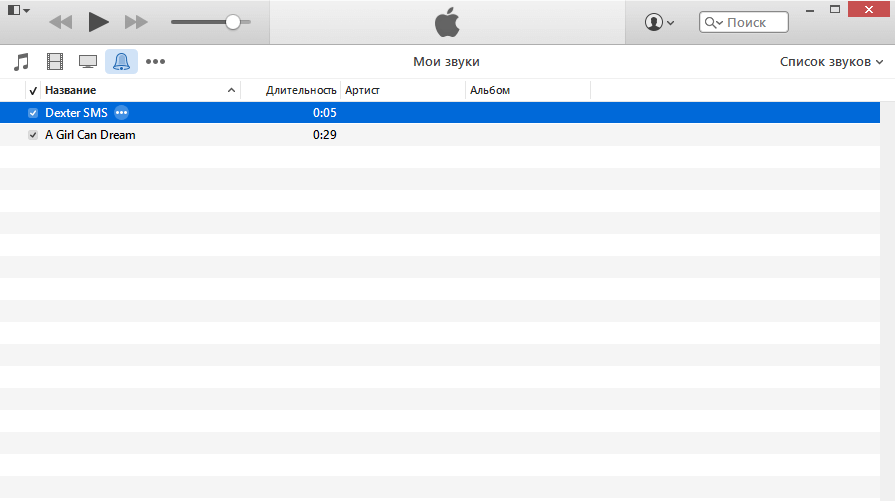Open the window menu dropdown at top-left
The height and width of the screenshot is (501, 895).
coord(19,10)
